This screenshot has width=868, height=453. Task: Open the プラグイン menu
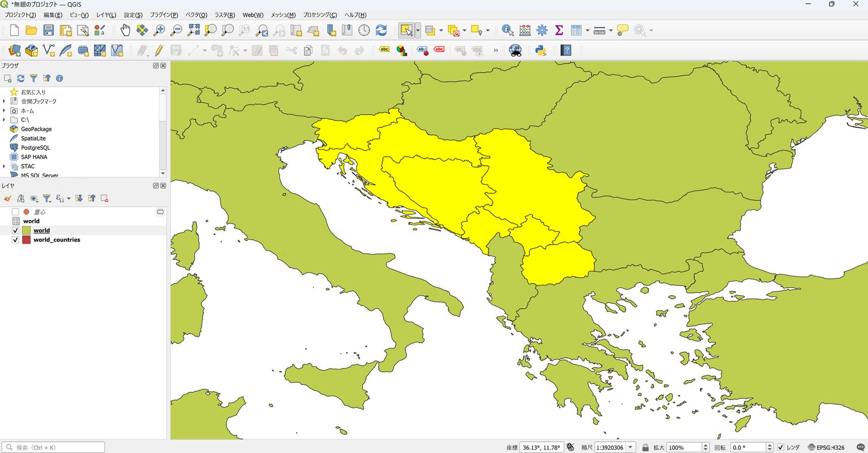pyautogui.click(x=164, y=15)
